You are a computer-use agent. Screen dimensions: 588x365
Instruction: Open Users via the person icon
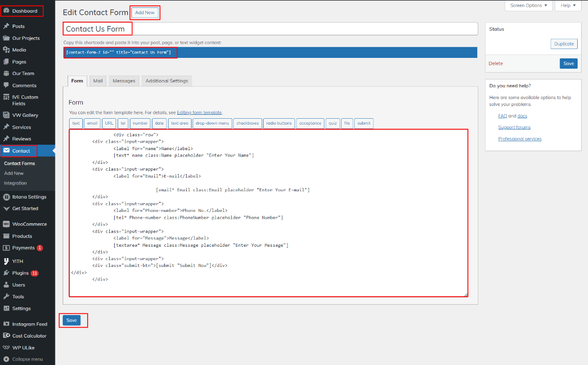[x=6, y=285]
